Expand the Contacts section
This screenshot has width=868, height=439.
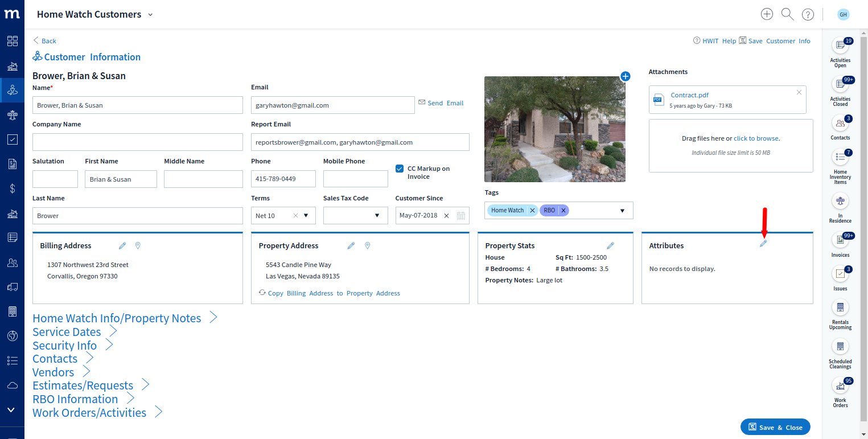[x=90, y=358]
